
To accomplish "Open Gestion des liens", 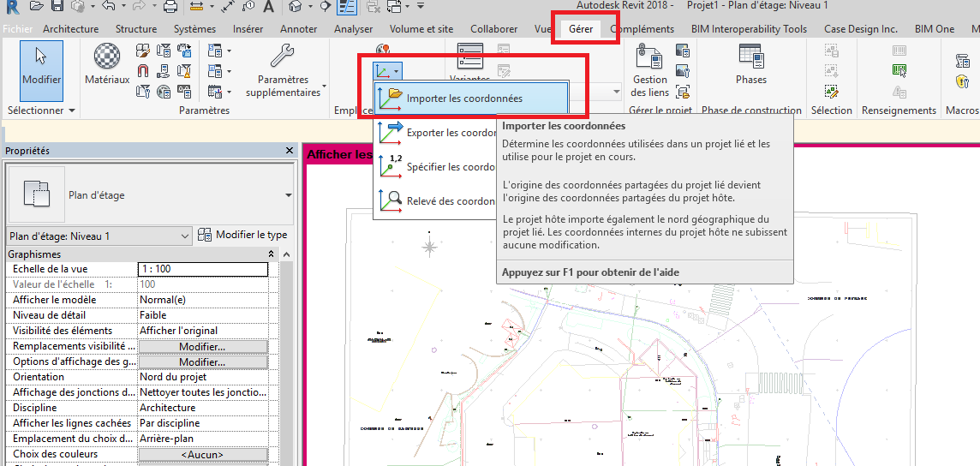I will click(650, 70).
